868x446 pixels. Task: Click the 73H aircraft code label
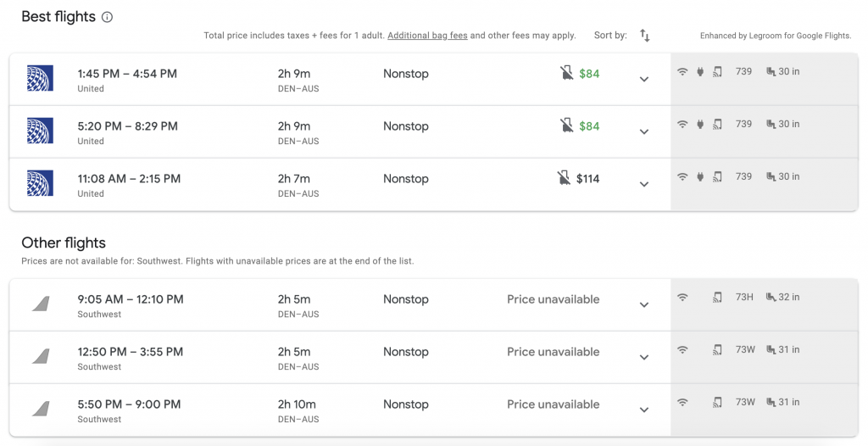pyautogui.click(x=744, y=297)
